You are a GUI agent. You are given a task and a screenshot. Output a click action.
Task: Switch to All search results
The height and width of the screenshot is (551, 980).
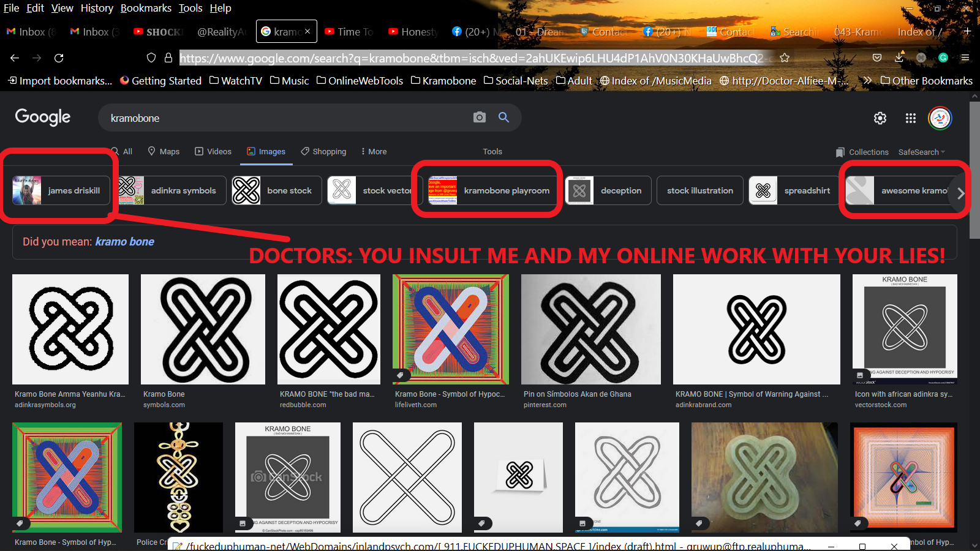coord(122,151)
